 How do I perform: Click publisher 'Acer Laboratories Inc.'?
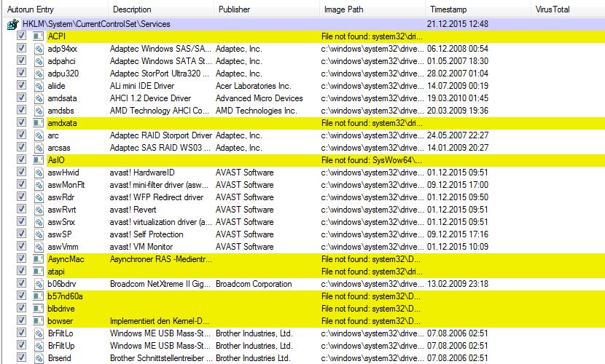coord(253,87)
